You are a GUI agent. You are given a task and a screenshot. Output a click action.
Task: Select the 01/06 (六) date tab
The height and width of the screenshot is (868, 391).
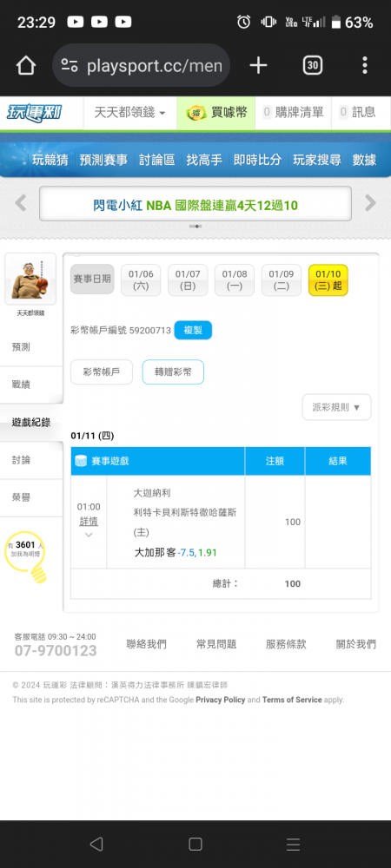[141, 280]
